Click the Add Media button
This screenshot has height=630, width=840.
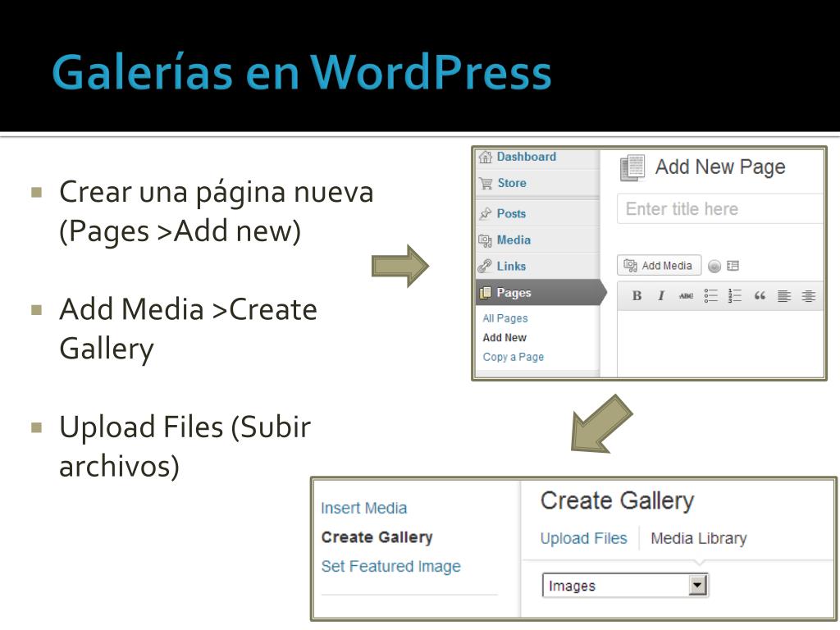click(659, 266)
